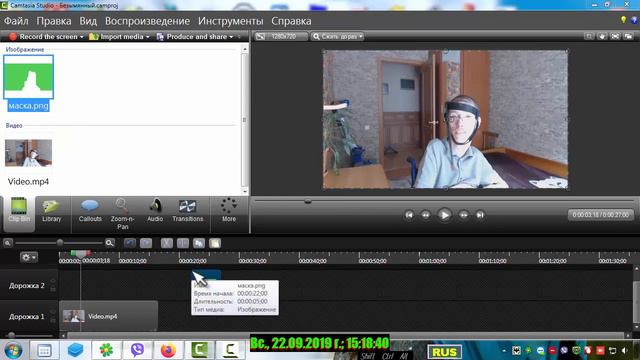Viewport: 640px width, 360px height.
Task: Select the маска.png thumbnail in Clip Bin
Action: [28, 77]
